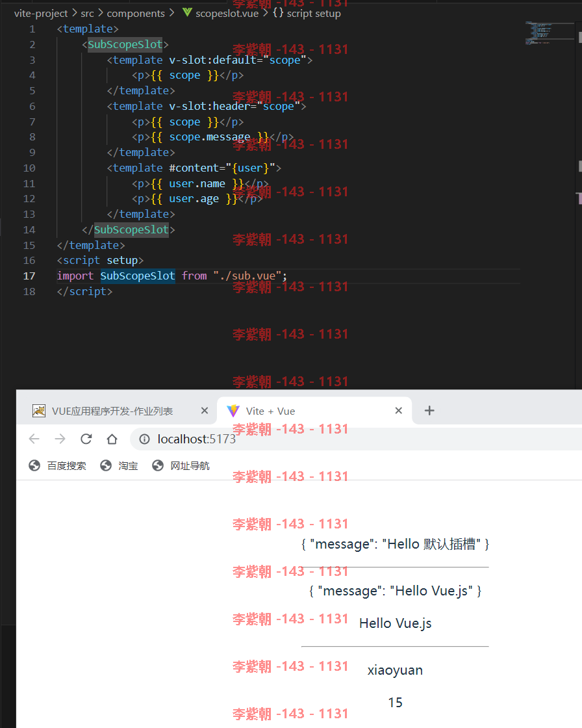Click vite-project in editor breadcrumb

click(41, 14)
